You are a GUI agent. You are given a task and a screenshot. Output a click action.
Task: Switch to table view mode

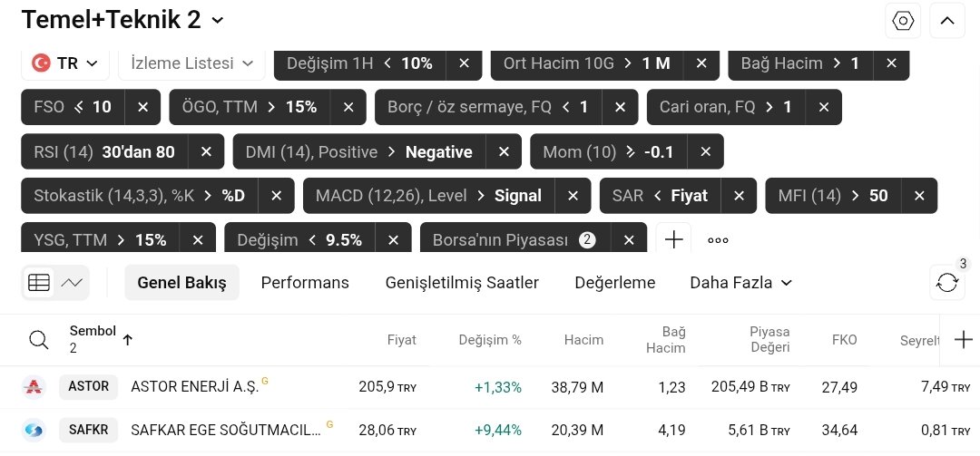point(39,283)
